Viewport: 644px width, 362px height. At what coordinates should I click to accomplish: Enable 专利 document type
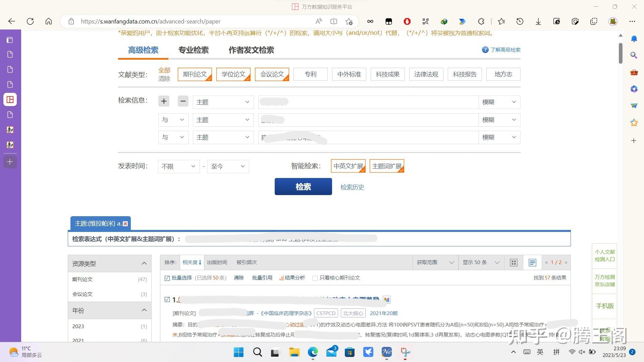[x=311, y=74]
